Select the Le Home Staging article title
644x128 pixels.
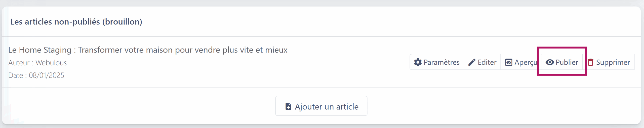148,50
